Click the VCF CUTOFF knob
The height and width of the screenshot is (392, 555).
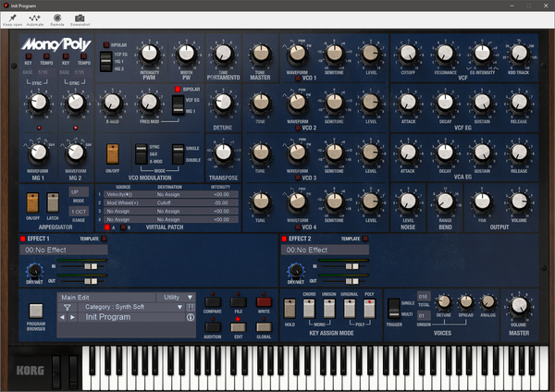[x=408, y=54]
